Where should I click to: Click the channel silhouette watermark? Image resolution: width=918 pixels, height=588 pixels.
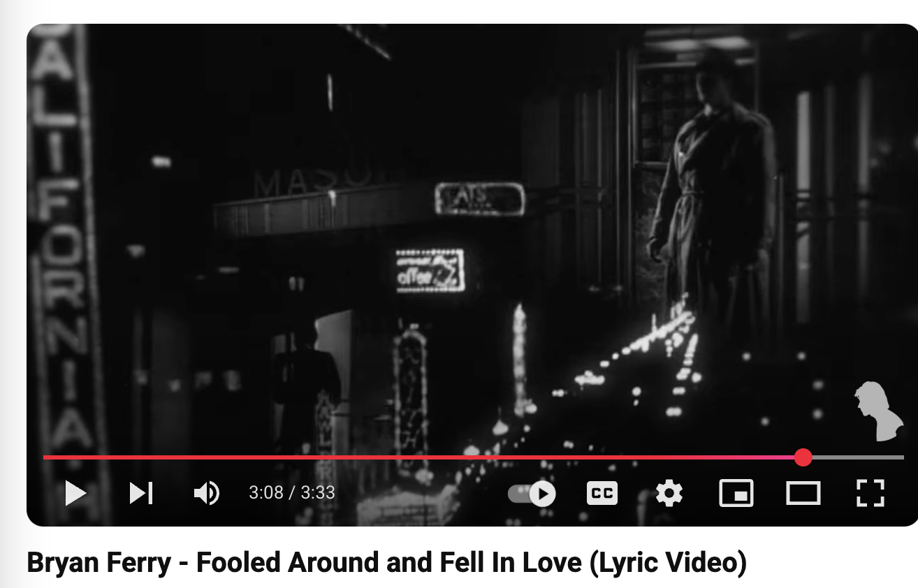pyautogui.click(x=879, y=411)
